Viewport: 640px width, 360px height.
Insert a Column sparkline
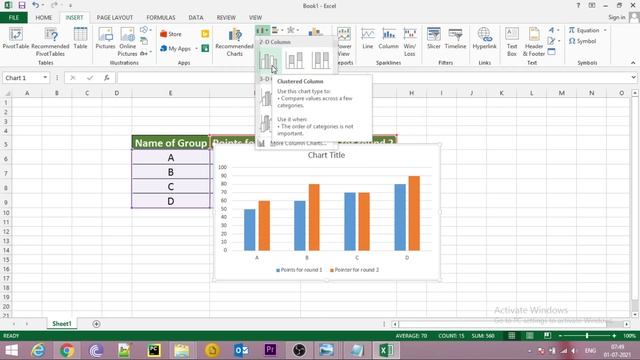click(389, 39)
